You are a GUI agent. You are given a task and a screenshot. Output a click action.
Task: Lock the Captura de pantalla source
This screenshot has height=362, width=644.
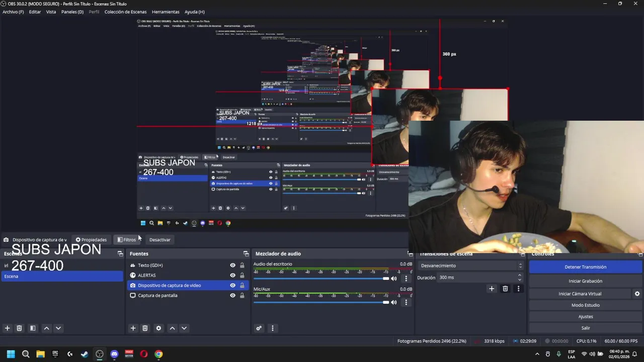pos(242,296)
